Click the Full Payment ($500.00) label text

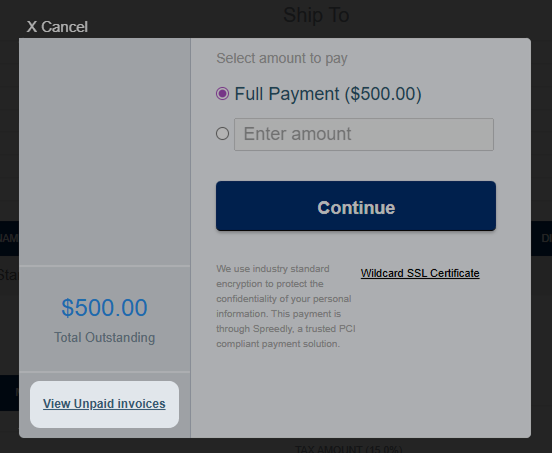[x=328, y=94]
